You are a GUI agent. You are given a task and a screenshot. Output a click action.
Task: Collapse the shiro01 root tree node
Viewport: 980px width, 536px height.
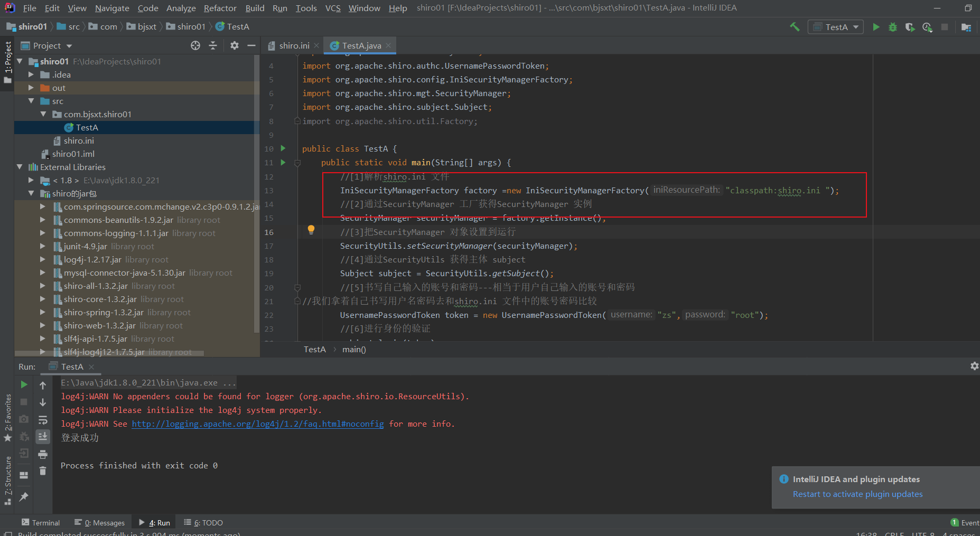tap(20, 61)
